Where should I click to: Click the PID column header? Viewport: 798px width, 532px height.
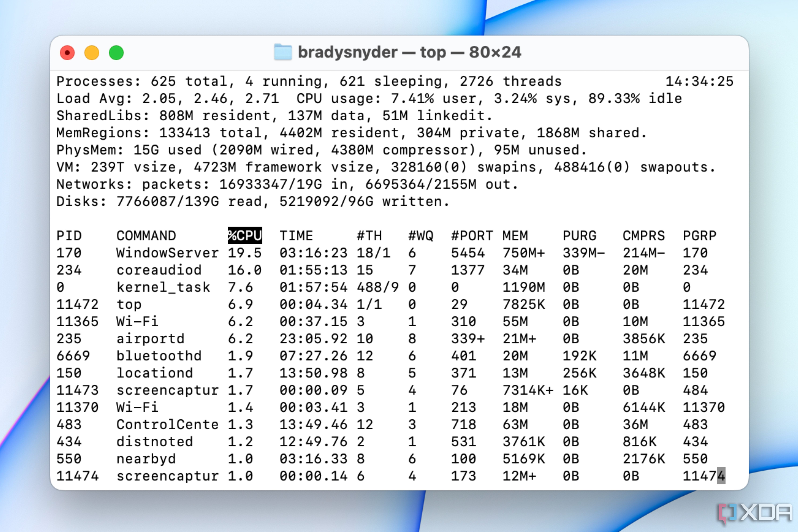point(69,236)
